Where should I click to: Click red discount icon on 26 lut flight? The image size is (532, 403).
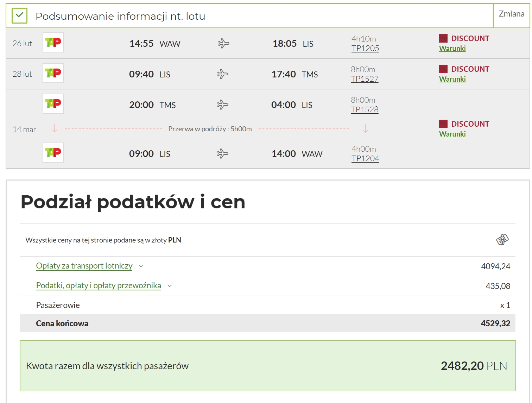coord(443,38)
